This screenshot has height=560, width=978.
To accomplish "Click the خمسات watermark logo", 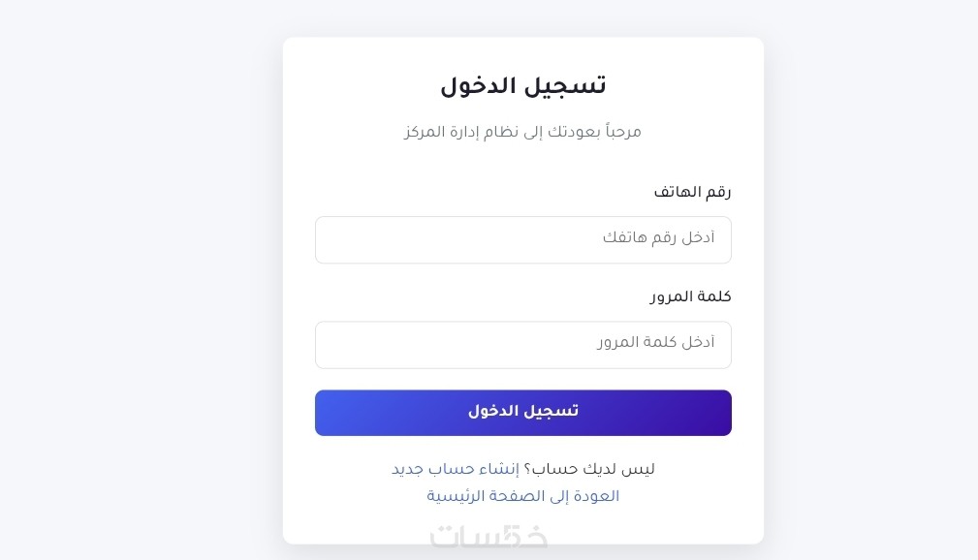I will [489, 536].
